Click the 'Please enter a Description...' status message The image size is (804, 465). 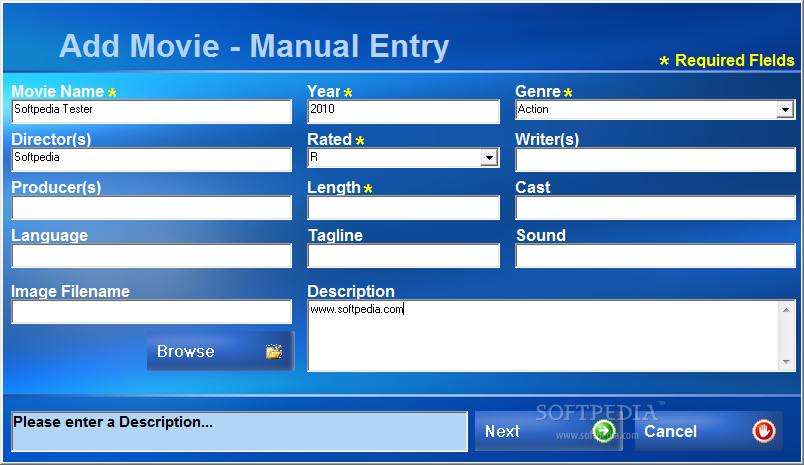tap(112, 422)
